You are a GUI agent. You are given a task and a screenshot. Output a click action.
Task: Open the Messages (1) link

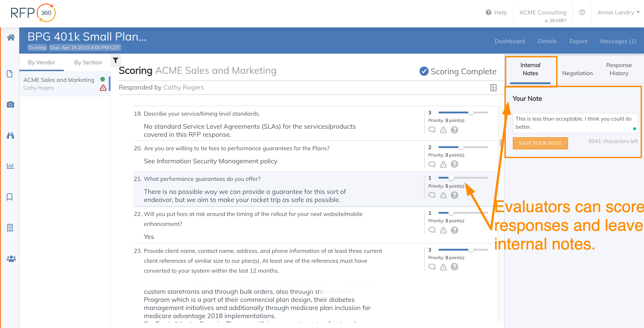pos(618,41)
